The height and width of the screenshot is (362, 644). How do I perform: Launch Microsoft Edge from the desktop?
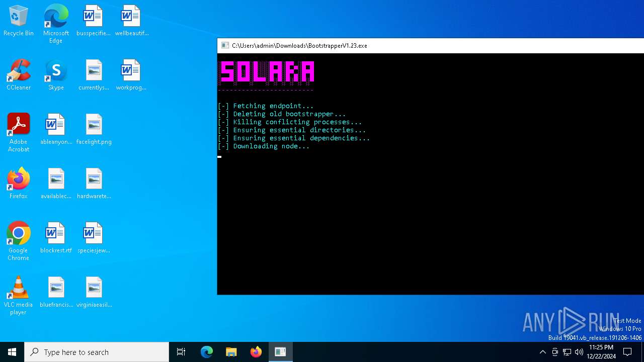click(x=56, y=24)
